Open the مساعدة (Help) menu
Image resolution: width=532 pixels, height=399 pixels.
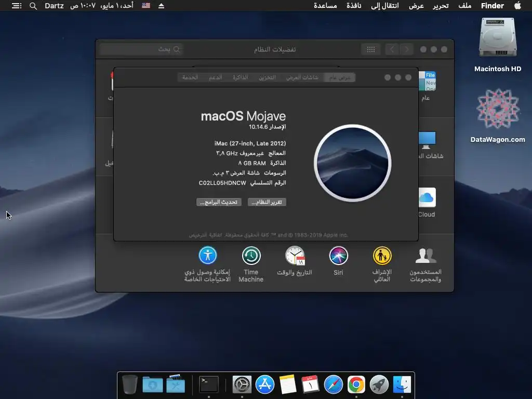tap(325, 6)
